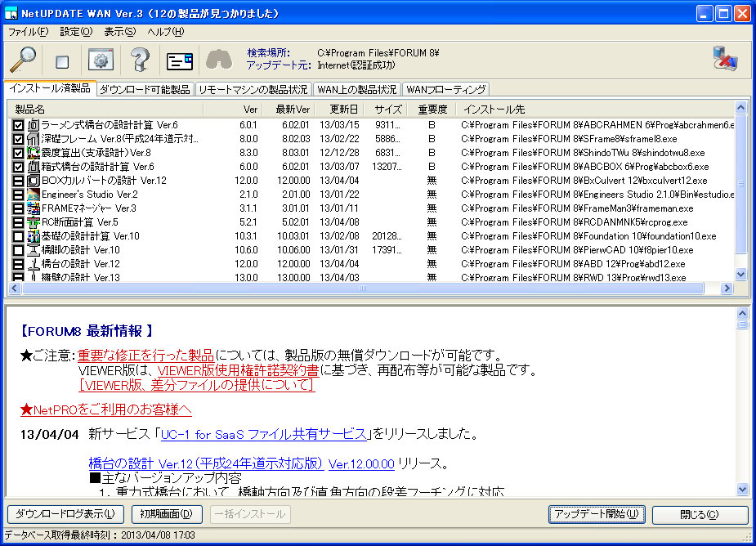Click the 橋脚の設計 Ver.10 product icon
The width and height of the screenshot is (756, 546).
[34, 250]
